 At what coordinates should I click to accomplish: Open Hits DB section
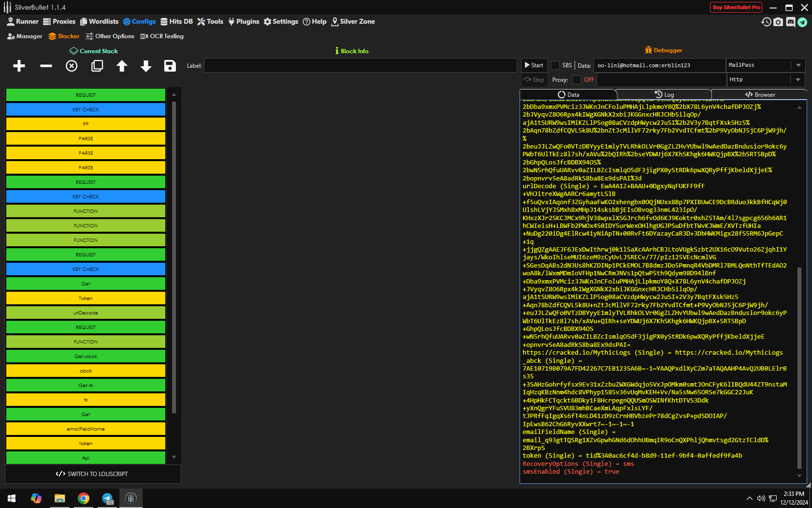pyautogui.click(x=176, y=21)
